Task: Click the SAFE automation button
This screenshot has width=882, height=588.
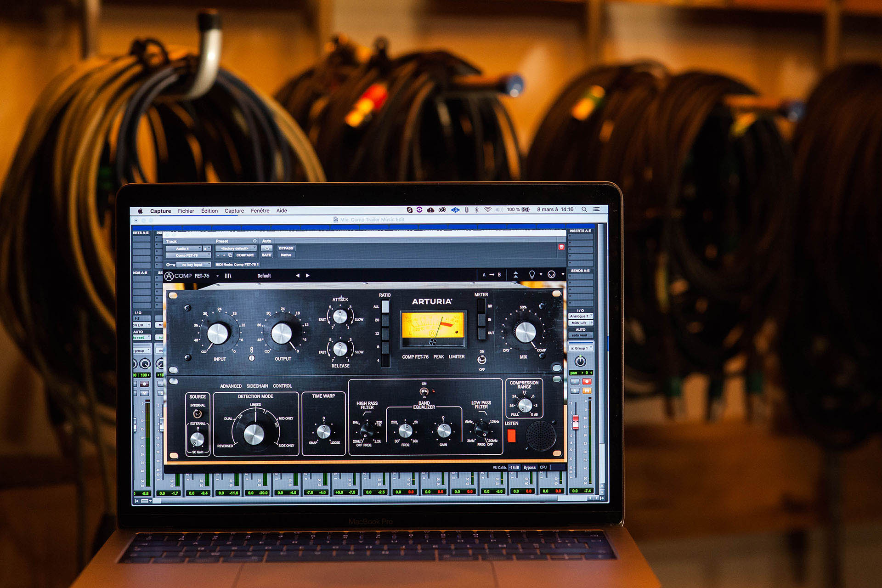Action: [x=266, y=255]
